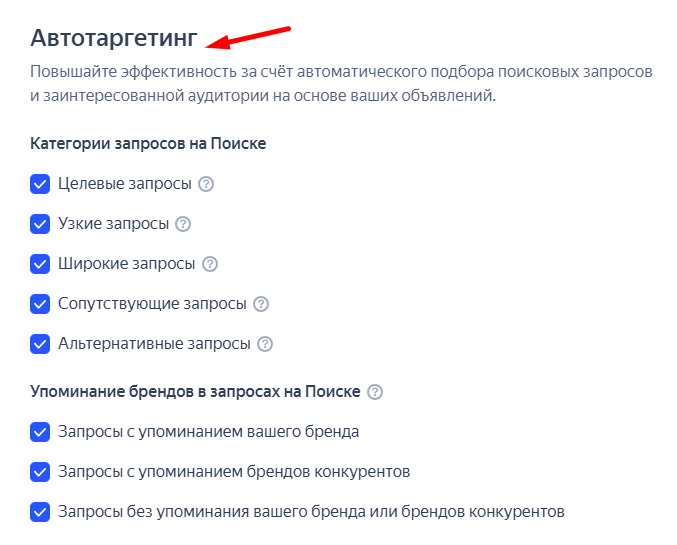Disable the Узкие запросы checkbox
The width and height of the screenshot is (677, 545).
point(40,224)
